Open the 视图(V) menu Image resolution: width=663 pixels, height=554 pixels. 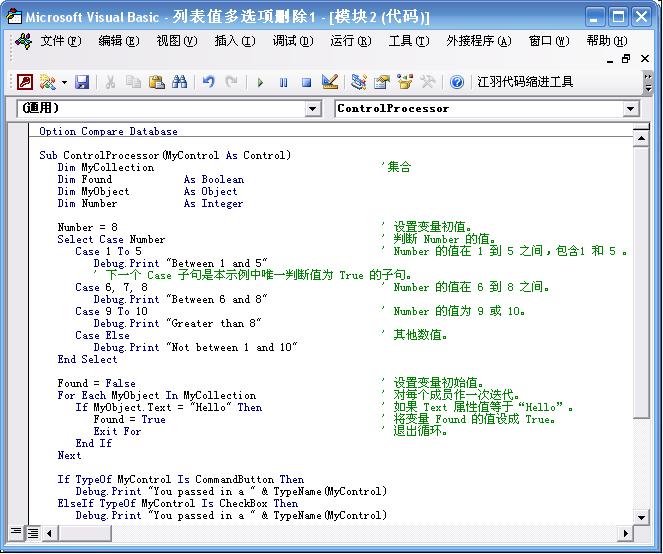[x=177, y=41]
